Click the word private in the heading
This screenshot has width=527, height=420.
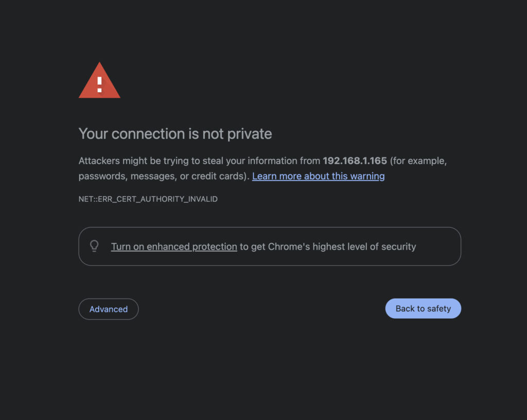[x=250, y=134]
